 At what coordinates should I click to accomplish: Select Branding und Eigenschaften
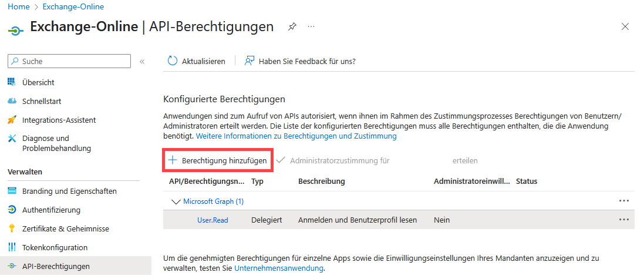[69, 191]
